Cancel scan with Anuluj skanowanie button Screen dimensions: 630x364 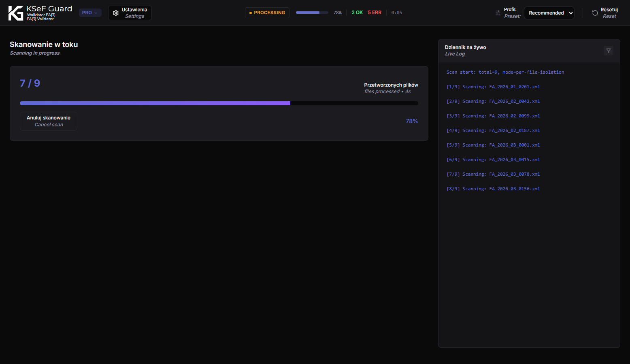[x=49, y=121]
